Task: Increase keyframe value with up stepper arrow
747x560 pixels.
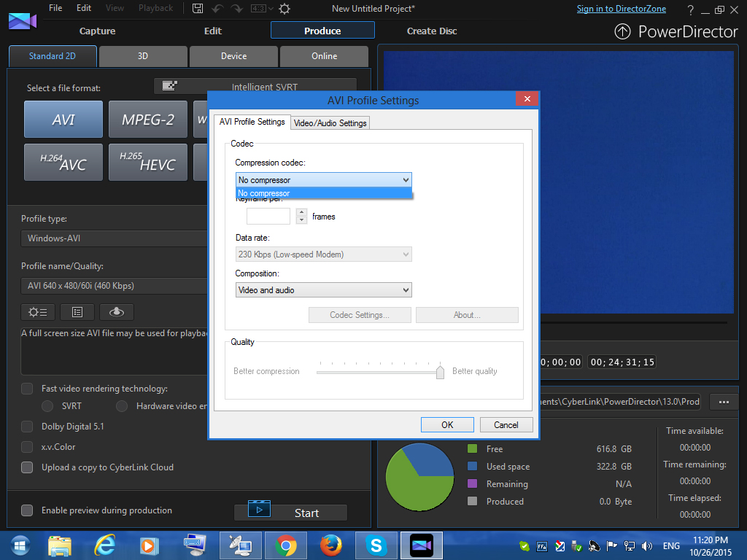Action: click(x=301, y=212)
